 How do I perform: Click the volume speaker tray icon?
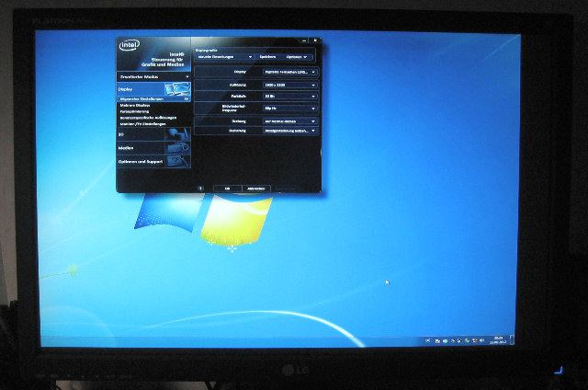[x=481, y=340]
